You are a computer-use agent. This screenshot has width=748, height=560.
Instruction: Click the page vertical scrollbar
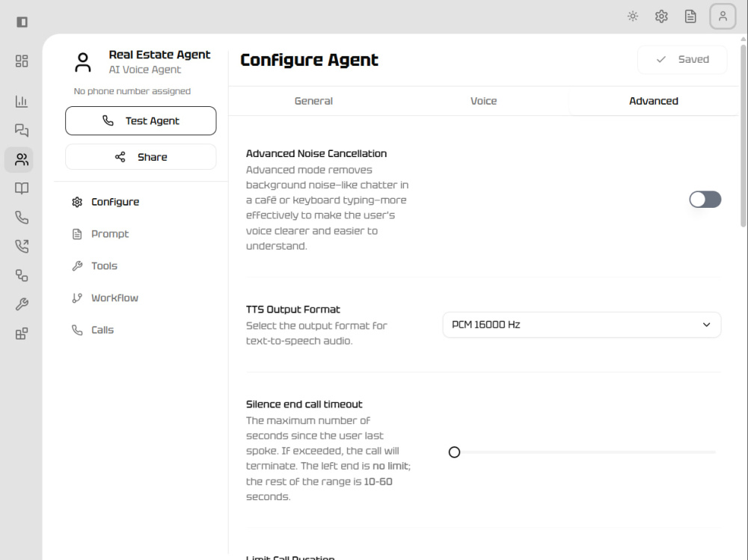(744, 136)
